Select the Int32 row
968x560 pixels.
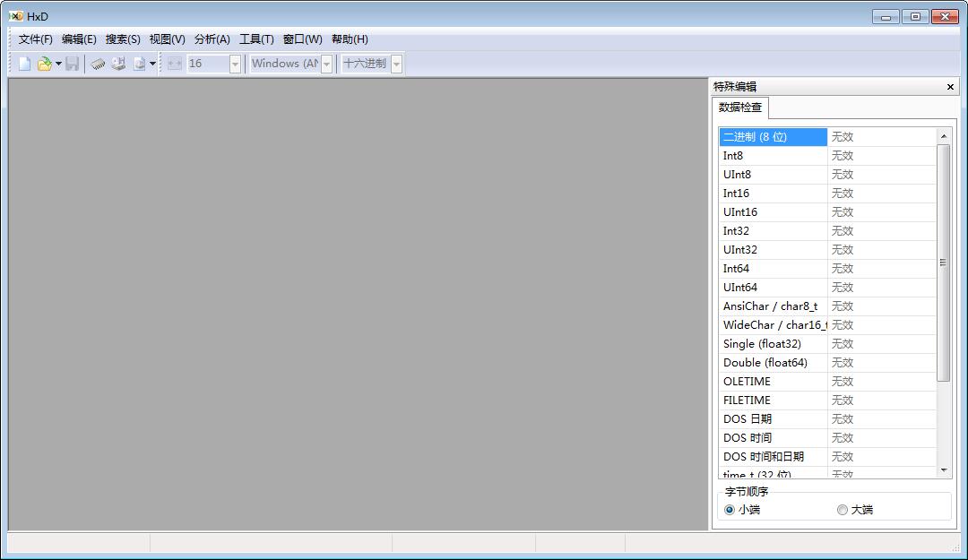(827, 231)
